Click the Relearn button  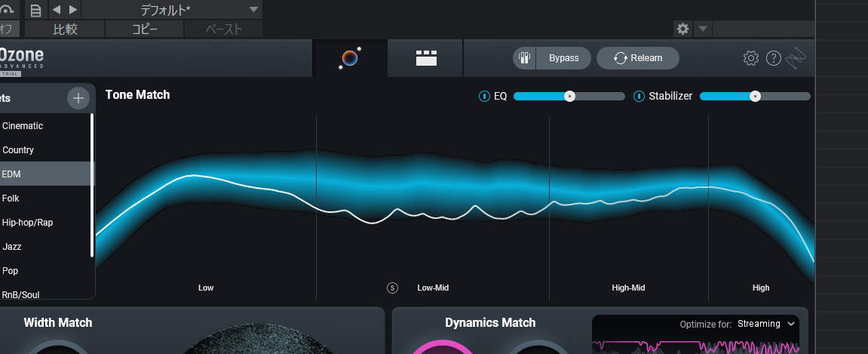point(638,58)
